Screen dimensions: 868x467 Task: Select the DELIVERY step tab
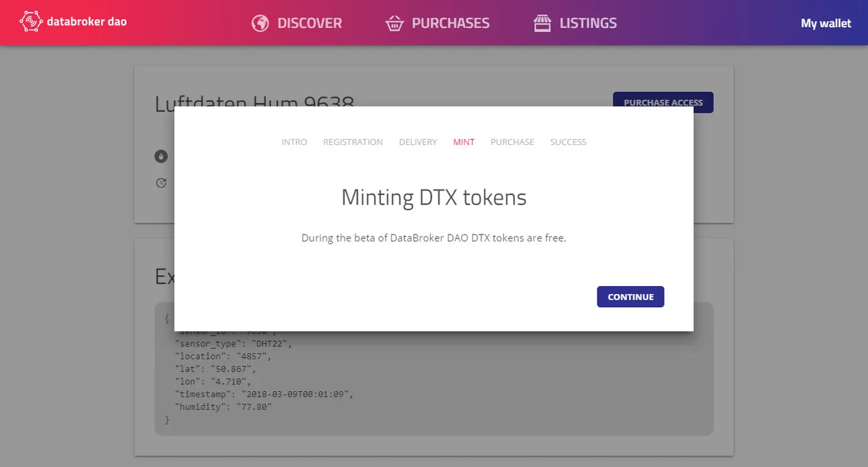[x=418, y=142]
